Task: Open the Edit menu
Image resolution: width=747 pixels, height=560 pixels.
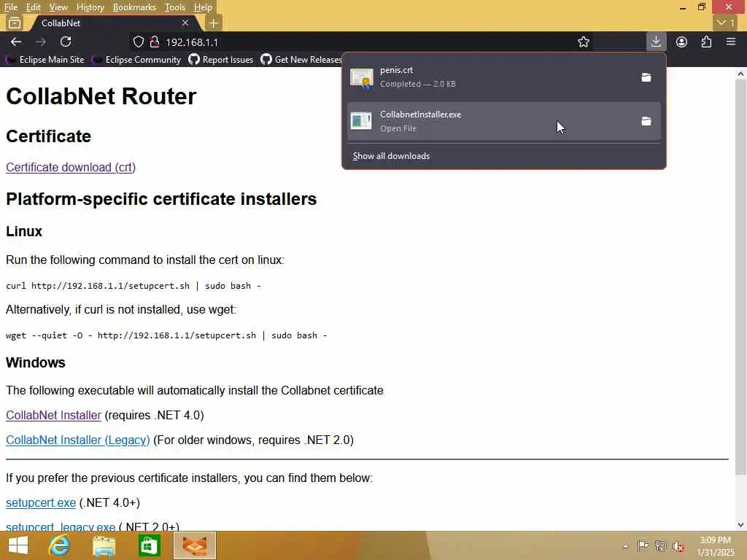Action: [x=33, y=7]
